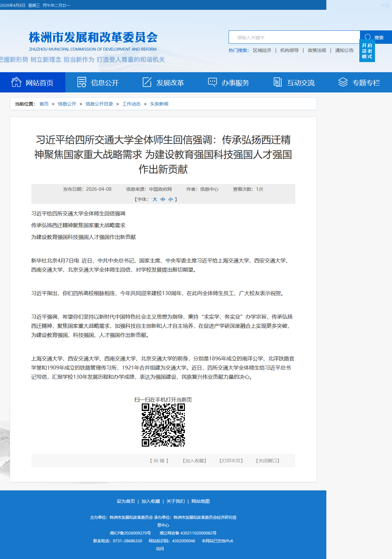Viewport: 392px width, 559px height.
Task: Click the 专题专栏 layers icon
Action: (x=343, y=82)
